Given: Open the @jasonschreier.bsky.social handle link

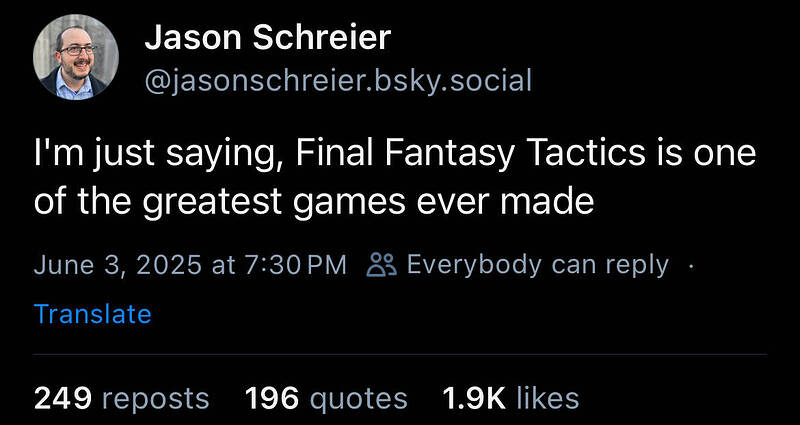Looking at the screenshot, I should pyautogui.click(x=338, y=82).
